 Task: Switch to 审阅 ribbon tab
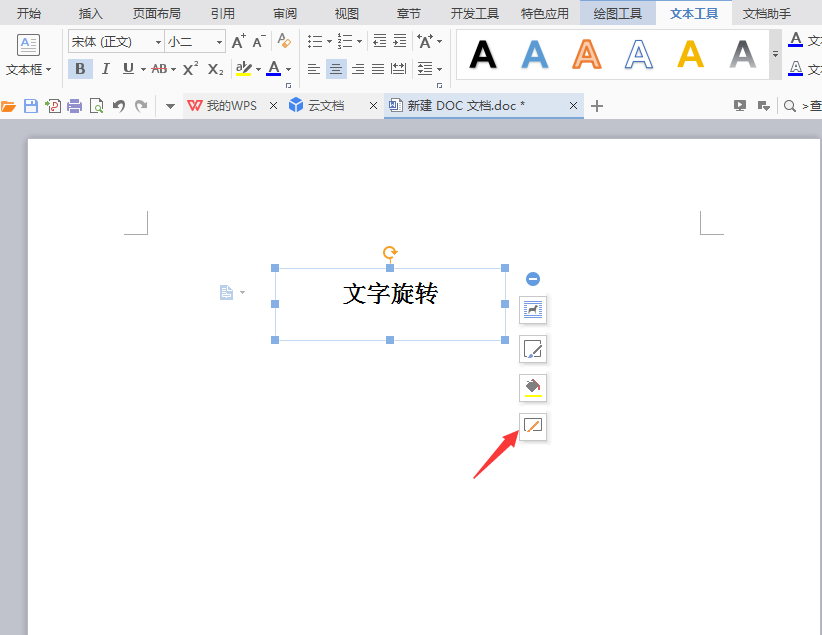(x=285, y=14)
